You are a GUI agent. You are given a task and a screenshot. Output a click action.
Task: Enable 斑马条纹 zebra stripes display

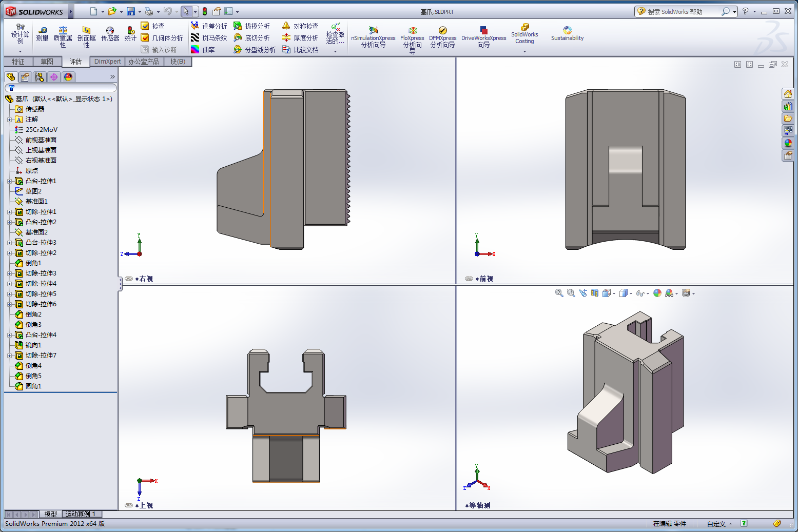point(209,37)
